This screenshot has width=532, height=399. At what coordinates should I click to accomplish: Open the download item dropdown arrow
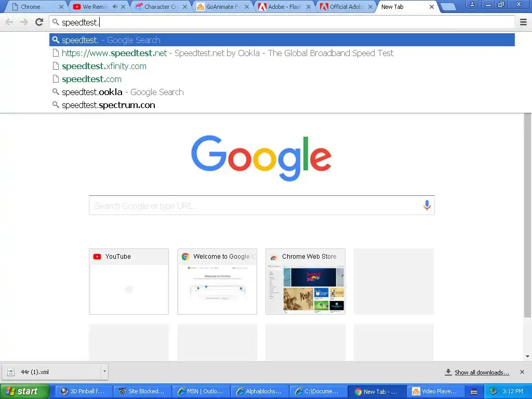point(104,371)
